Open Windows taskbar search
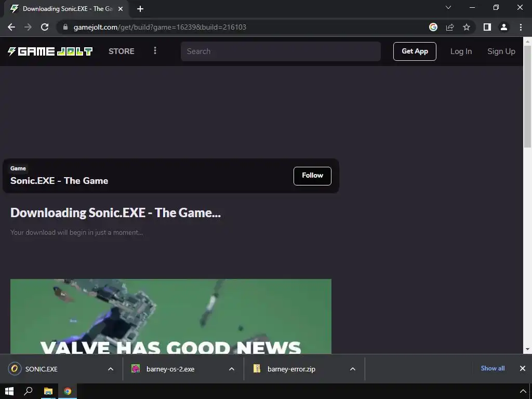The height and width of the screenshot is (399, 532). point(28,391)
